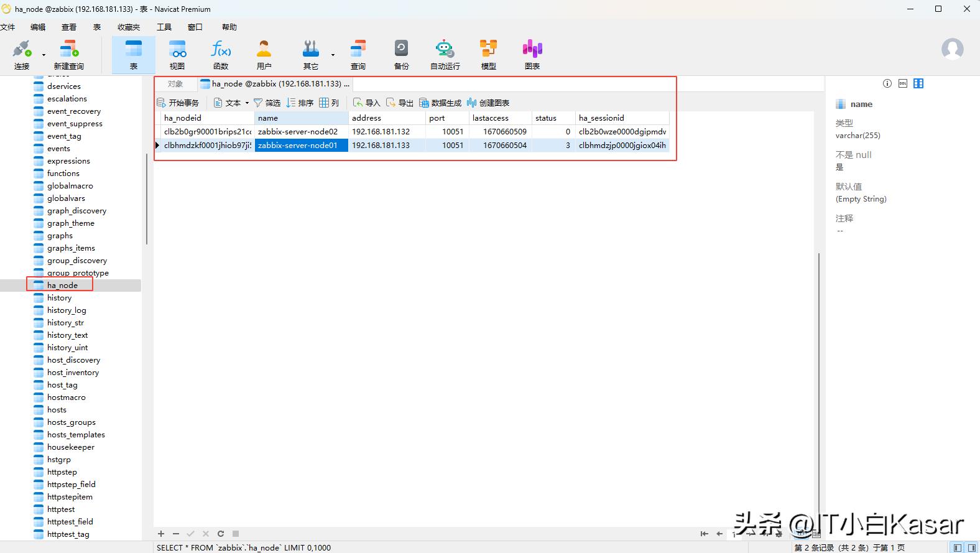980x553 pixels.
Task: Select cell 1670660504
Action: pyautogui.click(x=500, y=146)
